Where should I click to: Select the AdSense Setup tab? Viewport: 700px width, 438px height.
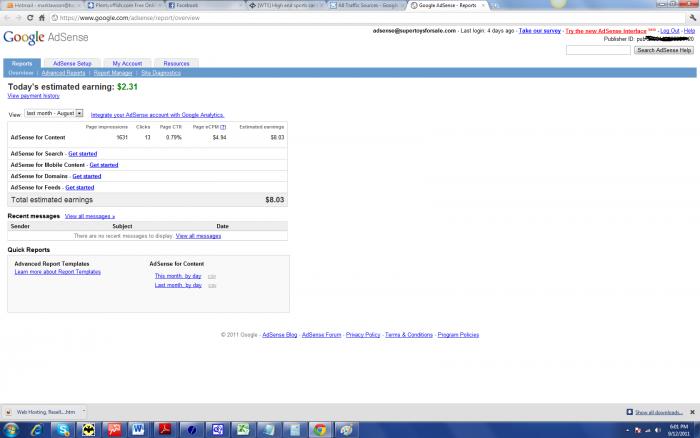[72, 63]
